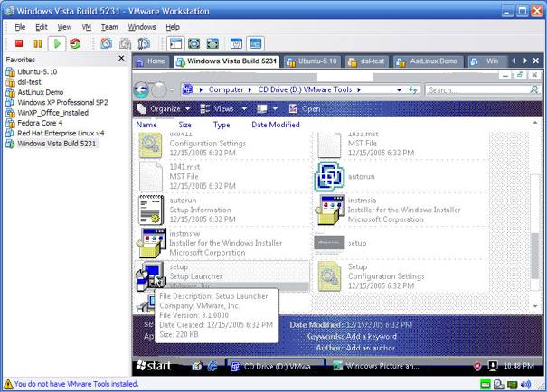This screenshot has width=547, height=392.
Task: Click the guest start button
Action: coord(154,366)
